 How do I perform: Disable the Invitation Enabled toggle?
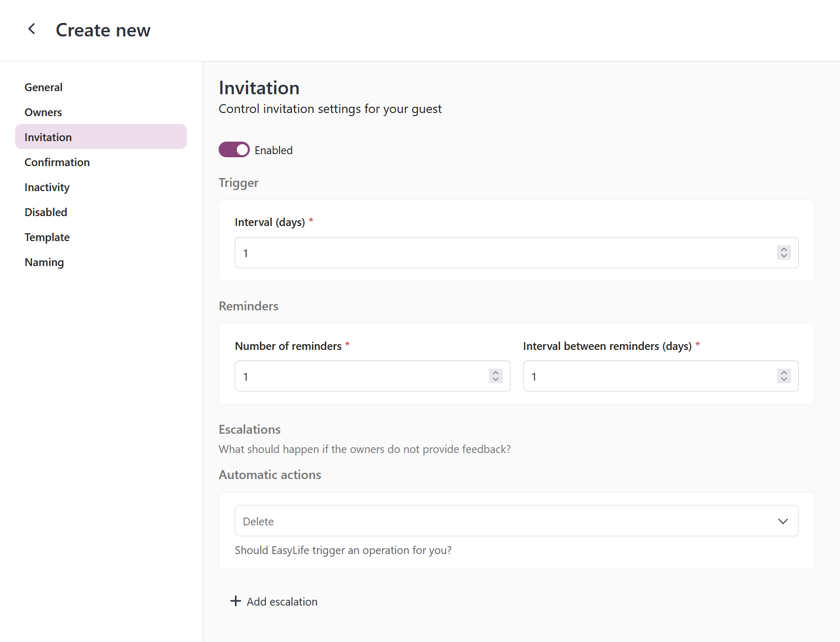[x=234, y=150]
